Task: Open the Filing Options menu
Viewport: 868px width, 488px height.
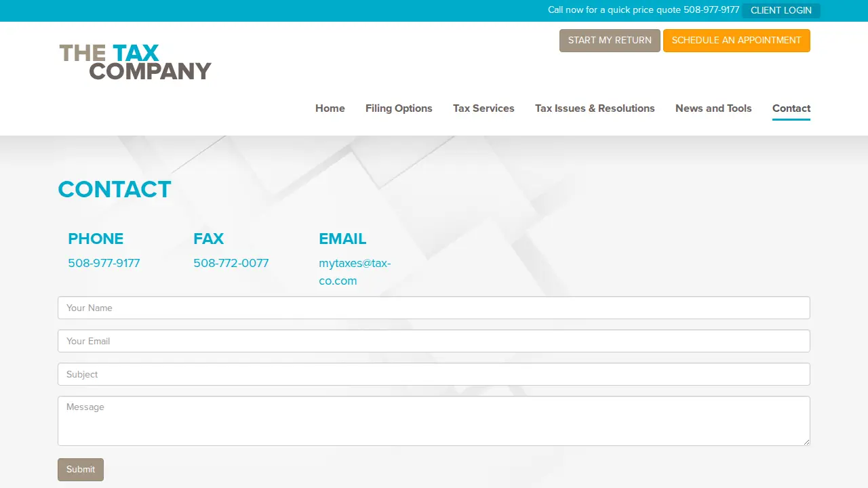Action: click(399, 108)
